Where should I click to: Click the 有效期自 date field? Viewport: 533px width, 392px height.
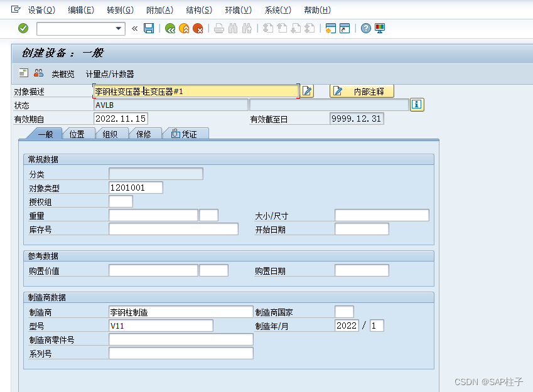tap(121, 119)
